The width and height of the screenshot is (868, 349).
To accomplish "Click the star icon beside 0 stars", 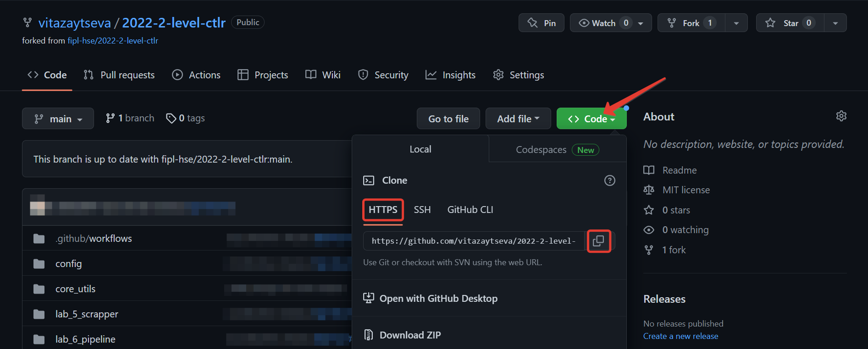I will click(649, 210).
